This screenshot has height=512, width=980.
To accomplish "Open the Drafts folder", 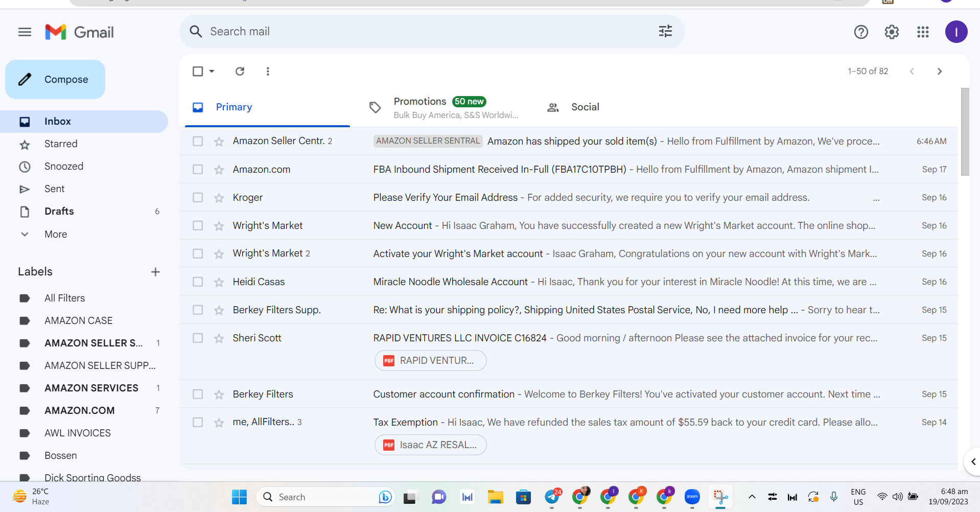I will (84, 212).
